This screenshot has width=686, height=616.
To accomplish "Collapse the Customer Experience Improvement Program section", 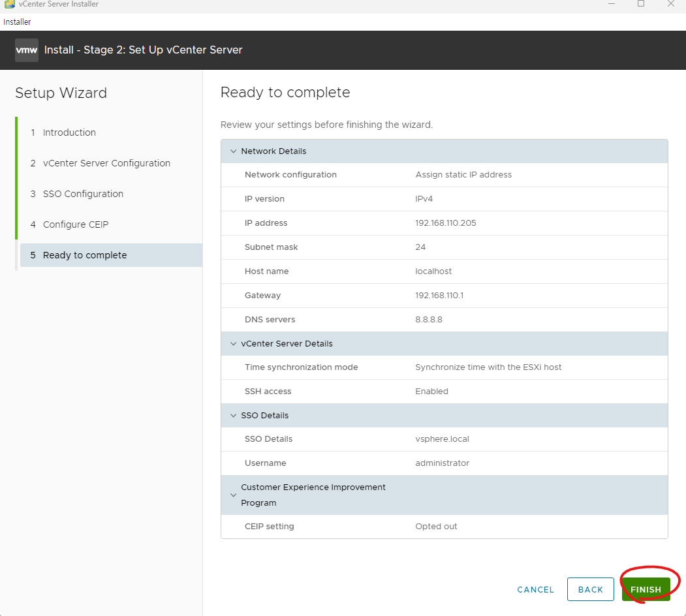I will [233, 495].
